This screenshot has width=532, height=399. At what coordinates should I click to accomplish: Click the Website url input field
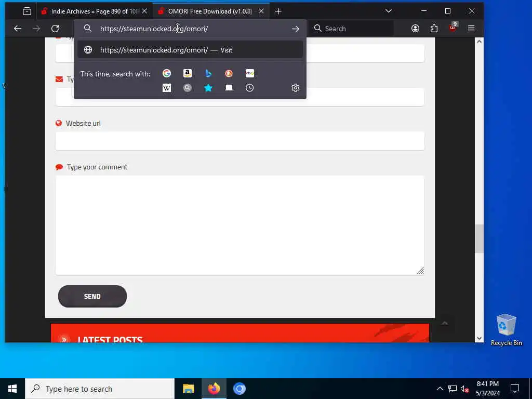(x=240, y=141)
